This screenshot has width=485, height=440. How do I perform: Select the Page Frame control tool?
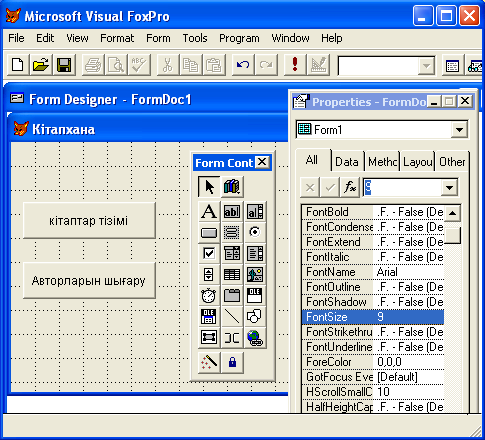[x=232, y=296]
